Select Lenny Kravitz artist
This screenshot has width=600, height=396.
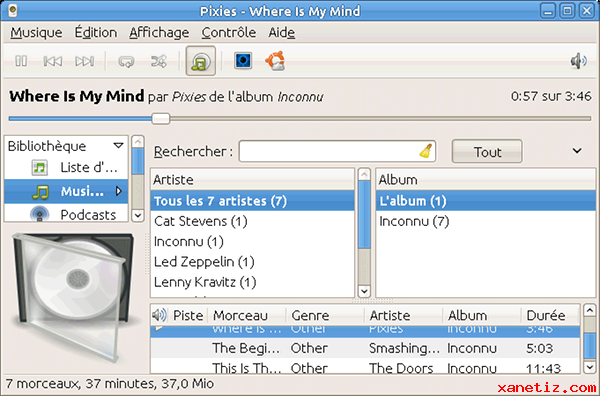[x=252, y=282]
